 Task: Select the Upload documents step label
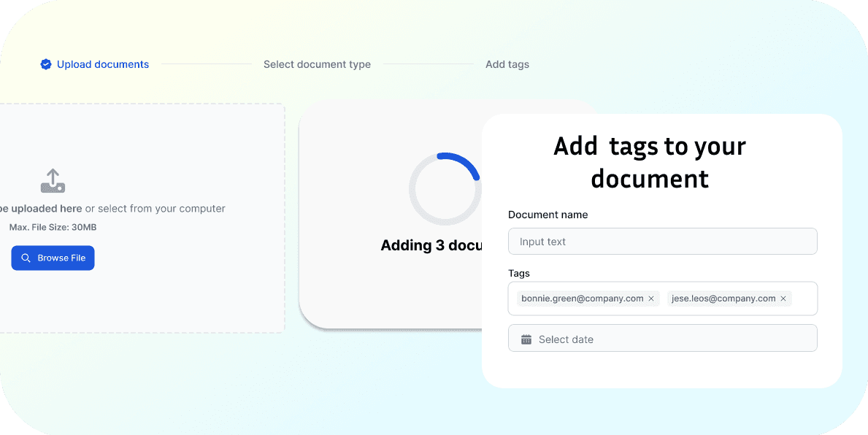tap(103, 64)
